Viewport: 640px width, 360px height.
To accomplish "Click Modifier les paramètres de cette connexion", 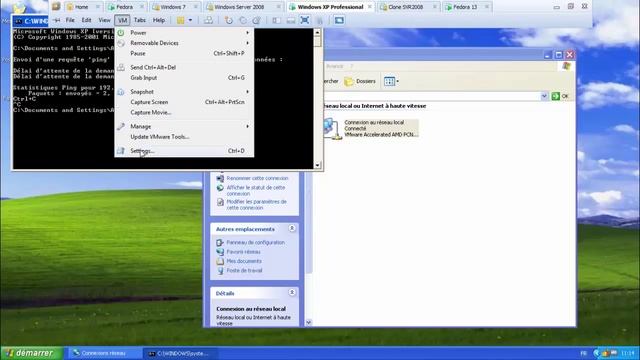I will [x=257, y=204].
